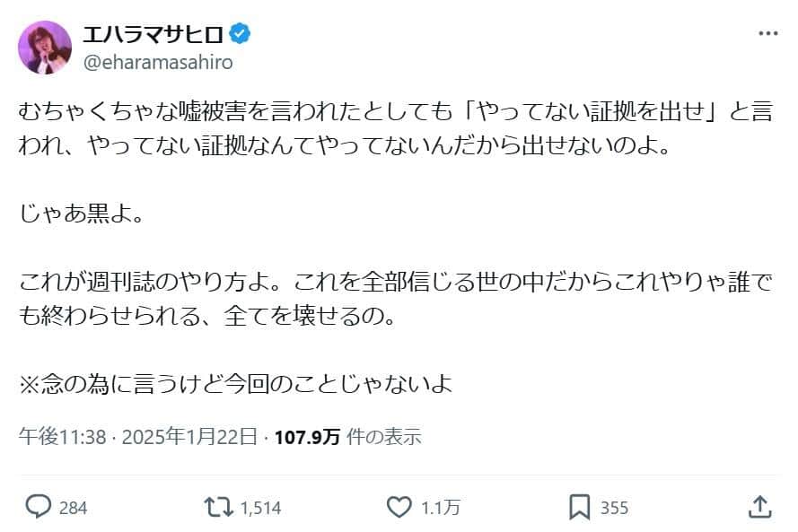Viewport: 798px width, 532px height.
Task: Click the line じゃあ黒よ。
Action: point(81,216)
